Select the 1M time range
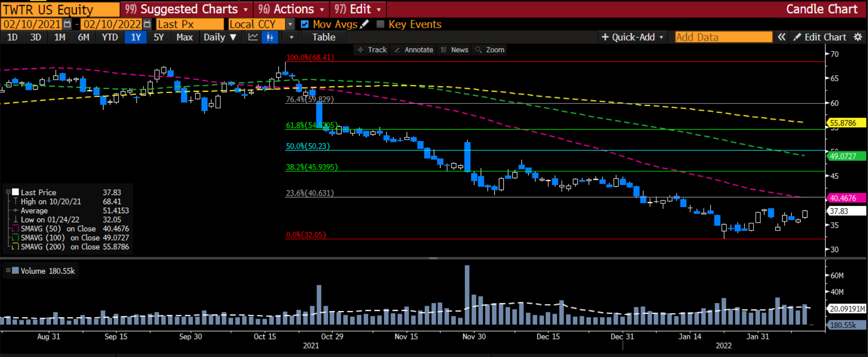868x357 pixels. coord(60,37)
